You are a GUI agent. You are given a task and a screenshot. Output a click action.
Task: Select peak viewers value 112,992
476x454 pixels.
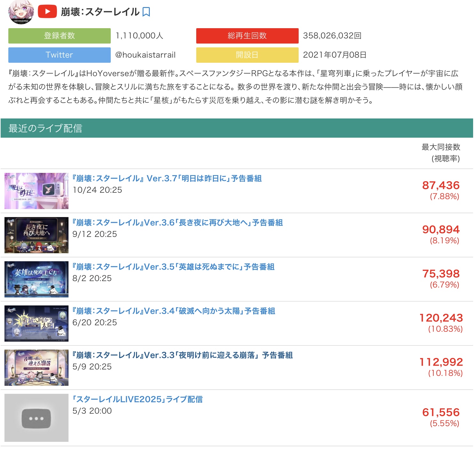(441, 362)
